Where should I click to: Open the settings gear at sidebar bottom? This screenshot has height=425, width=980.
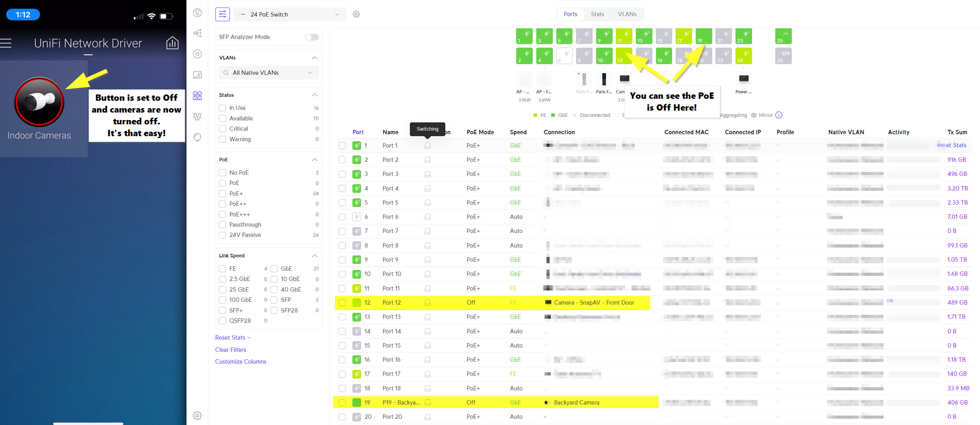pyautogui.click(x=197, y=416)
